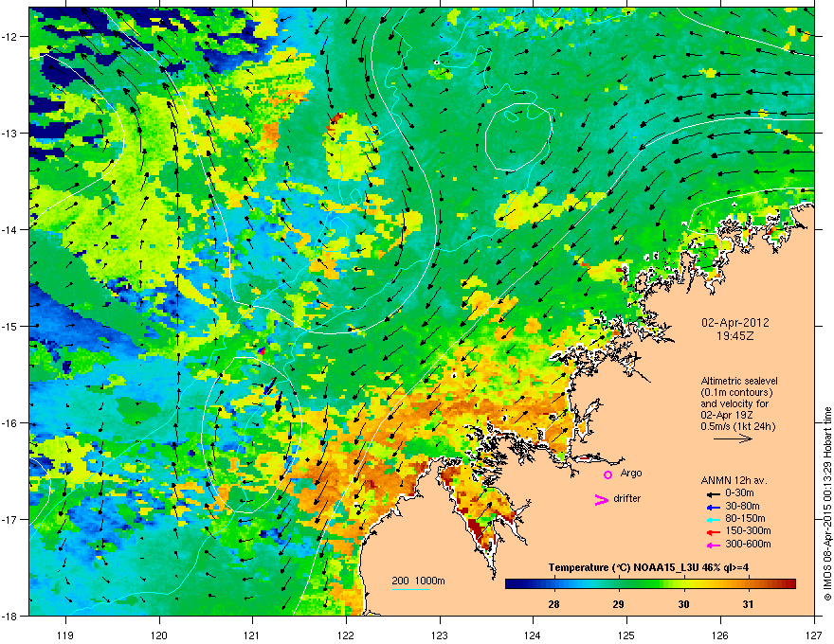Click the 0.5m/s velocity scale arrow

tap(733, 438)
